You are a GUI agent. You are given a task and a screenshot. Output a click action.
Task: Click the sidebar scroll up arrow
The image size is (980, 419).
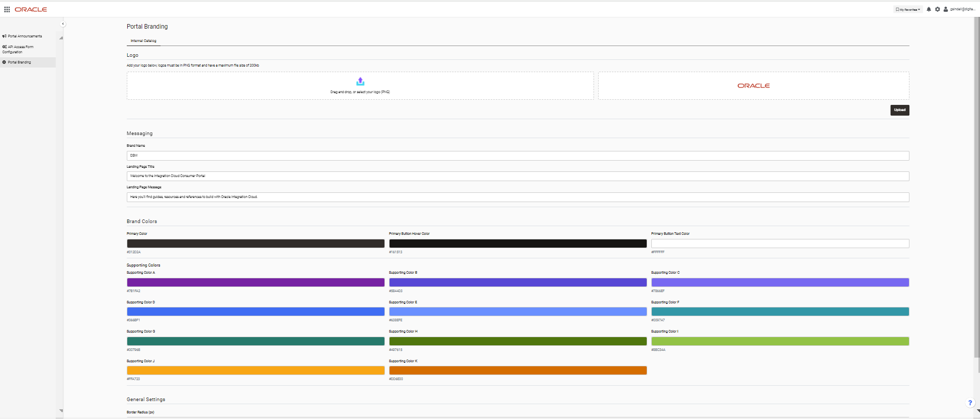pyautogui.click(x=61, y=38)
